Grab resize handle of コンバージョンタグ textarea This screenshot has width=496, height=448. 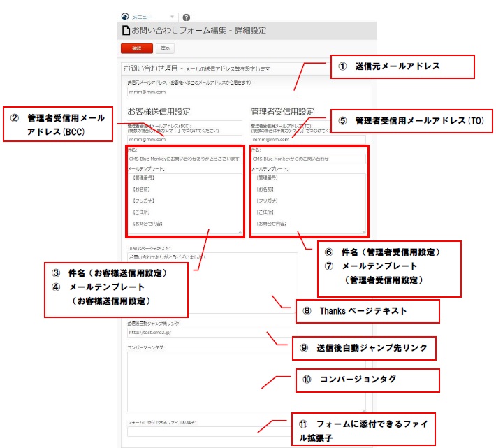pyautogui.click(x=364, y=410)
